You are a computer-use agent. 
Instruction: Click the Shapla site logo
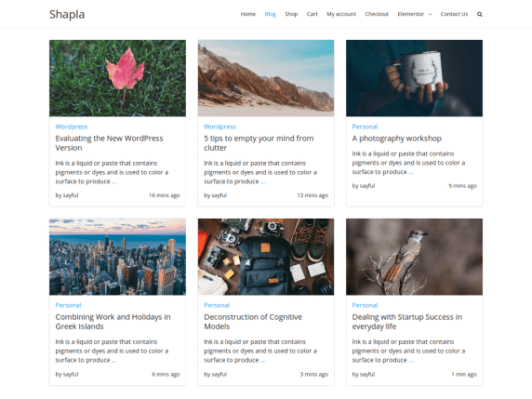67,15
